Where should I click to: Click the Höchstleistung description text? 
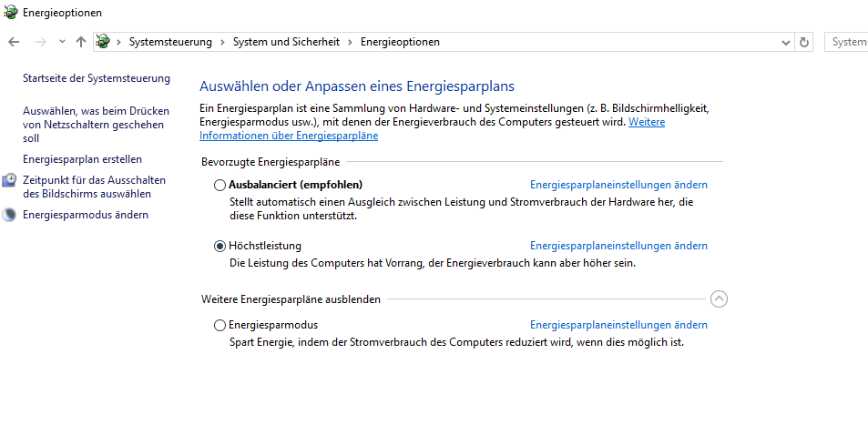click(433, 263)
